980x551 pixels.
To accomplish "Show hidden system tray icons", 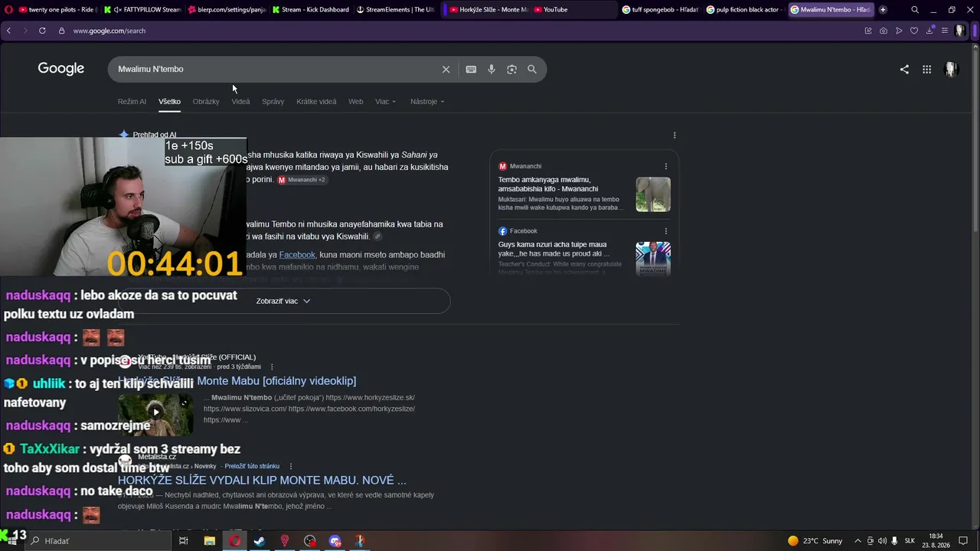I will click(857, 541).
